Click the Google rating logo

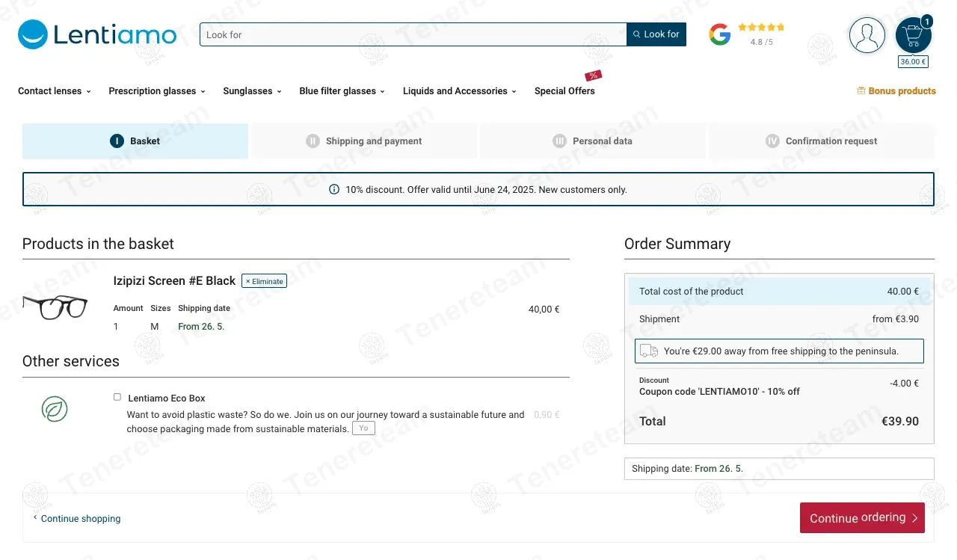click(x=720, y=34)
